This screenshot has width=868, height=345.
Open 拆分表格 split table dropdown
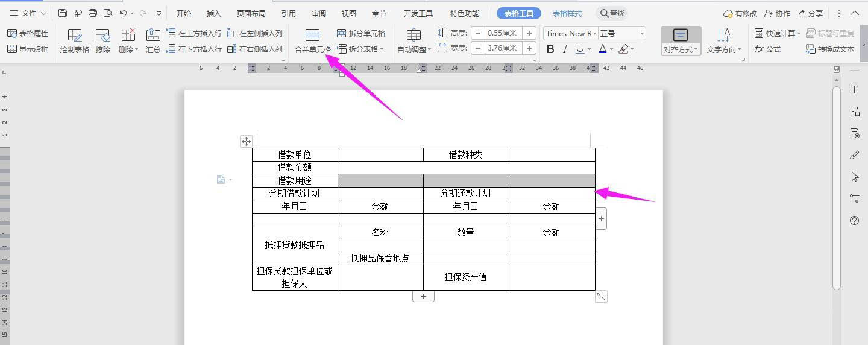(x=360, y=49)
